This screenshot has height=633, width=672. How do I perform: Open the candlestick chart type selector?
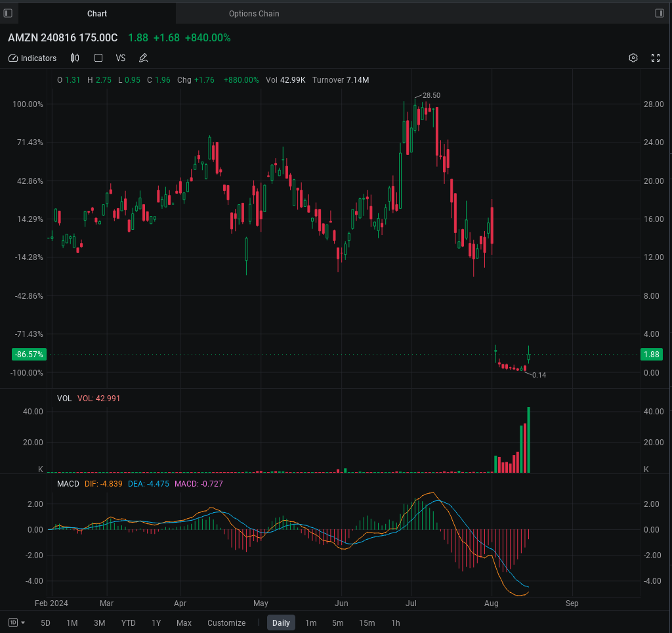click(x=75, y=58)
